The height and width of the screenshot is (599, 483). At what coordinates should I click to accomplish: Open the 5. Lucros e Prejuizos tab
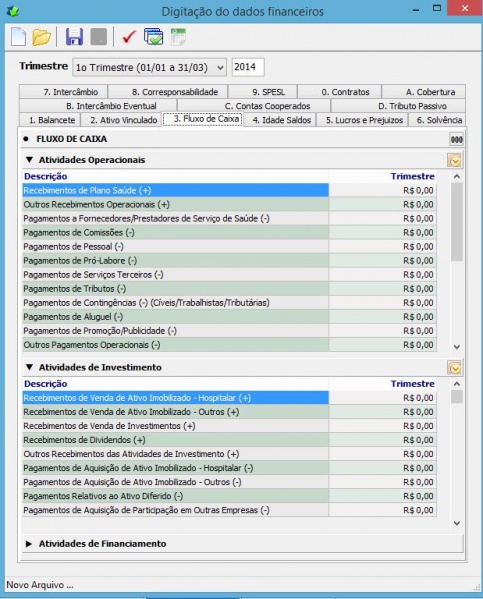pyautogui.click(x=363, y=120)
